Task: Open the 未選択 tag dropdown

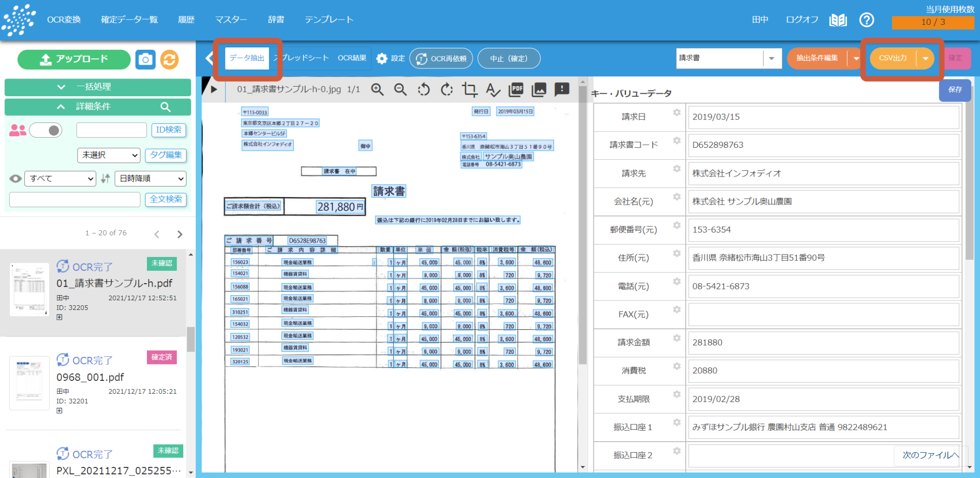Action: click(x=109, y=155)
